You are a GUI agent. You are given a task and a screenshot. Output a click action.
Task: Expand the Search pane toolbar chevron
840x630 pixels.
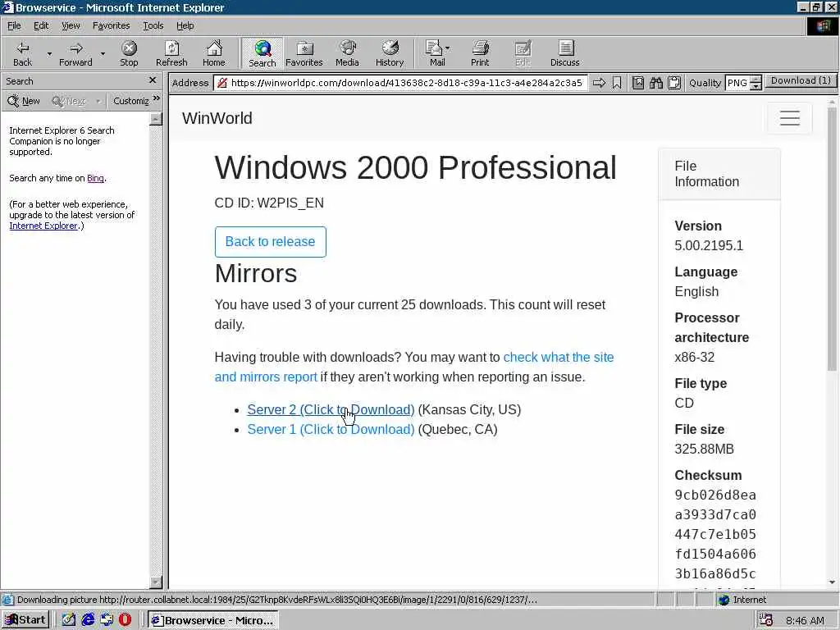pos(156,99)
